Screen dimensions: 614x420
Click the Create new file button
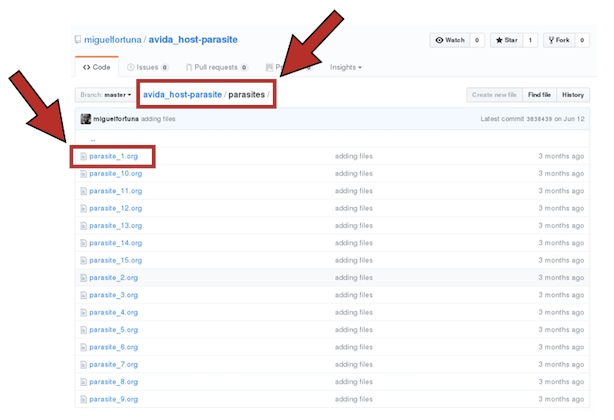tap(494, 95)
